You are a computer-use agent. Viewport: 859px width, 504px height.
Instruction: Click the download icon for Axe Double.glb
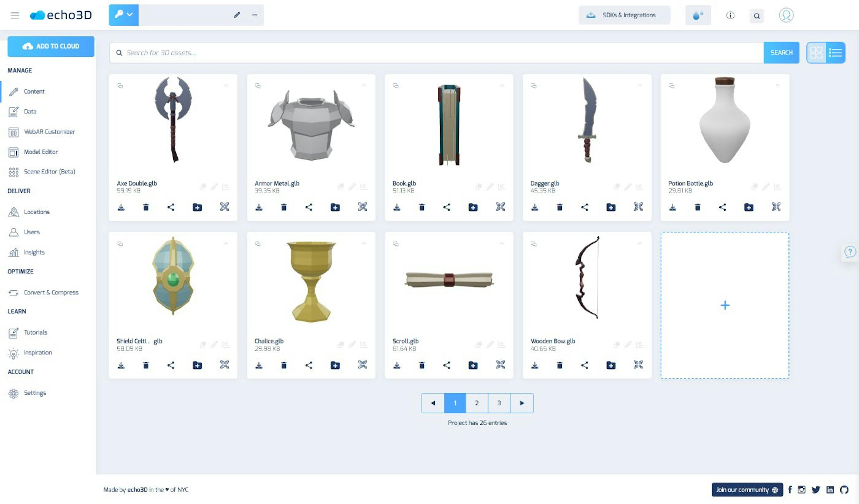[121, 206]
